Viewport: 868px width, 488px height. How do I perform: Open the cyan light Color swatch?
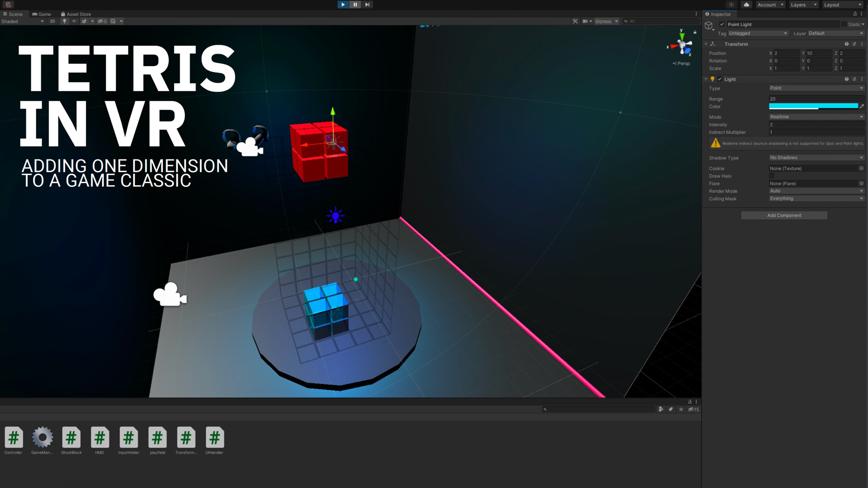click(813, 106)
